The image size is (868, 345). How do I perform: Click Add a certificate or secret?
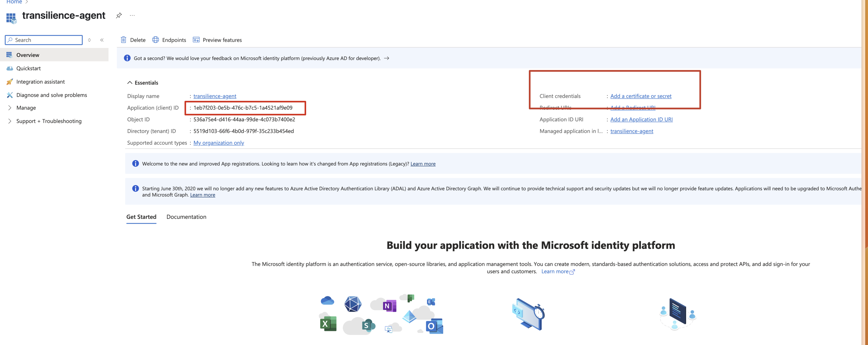tap(641, 96)
